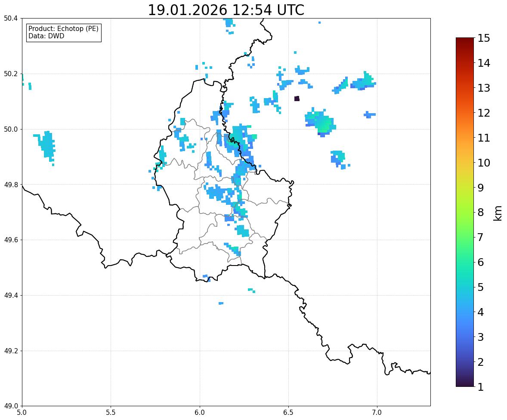507x420 pixels.
Task: Click the longitude axis label '5.5'
Action: pos(111,413)
